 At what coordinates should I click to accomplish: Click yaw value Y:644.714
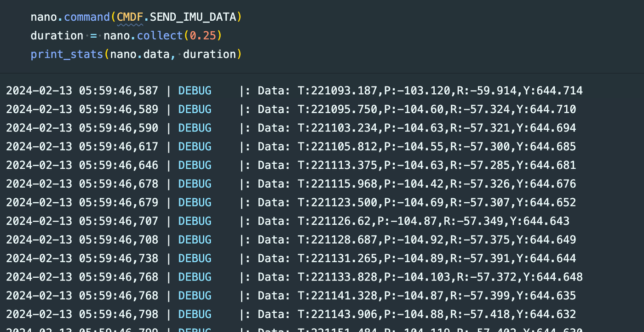pyautogui.click(x=553, y=91)
